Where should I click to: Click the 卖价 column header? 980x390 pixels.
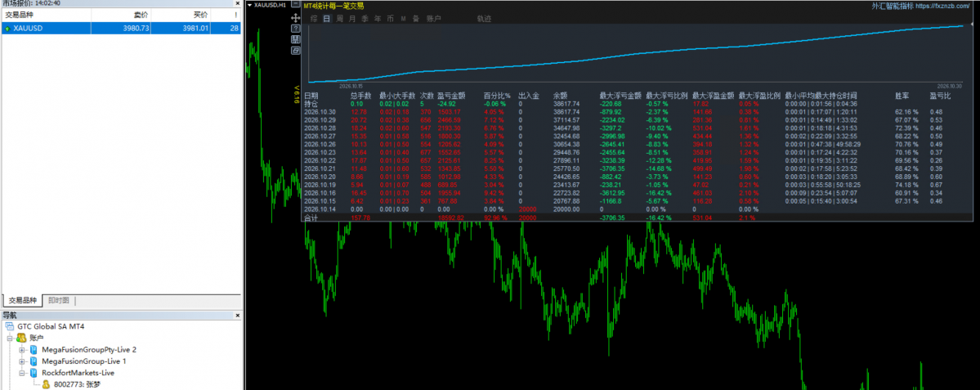[121, 15]
